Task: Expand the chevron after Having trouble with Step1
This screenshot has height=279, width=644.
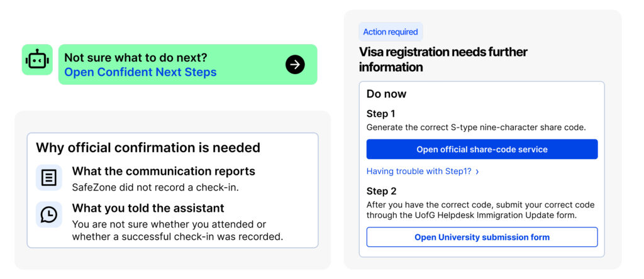Action: point(477,172)
